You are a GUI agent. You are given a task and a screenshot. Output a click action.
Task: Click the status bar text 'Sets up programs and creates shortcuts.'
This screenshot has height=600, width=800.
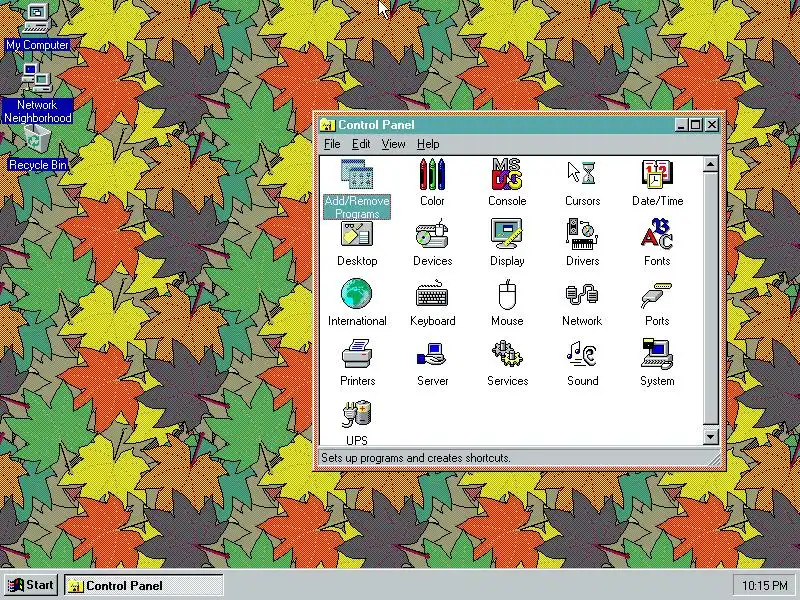point(416,458)
